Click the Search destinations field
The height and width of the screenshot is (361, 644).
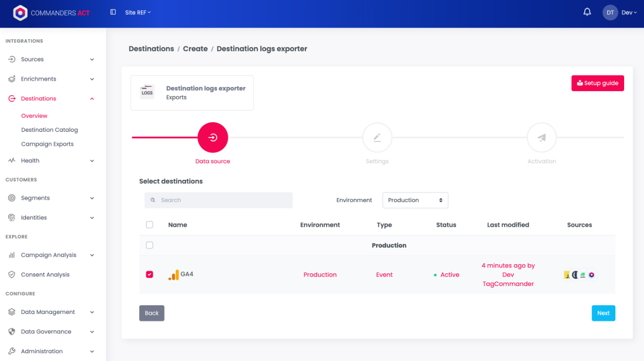tap(219, 200)
